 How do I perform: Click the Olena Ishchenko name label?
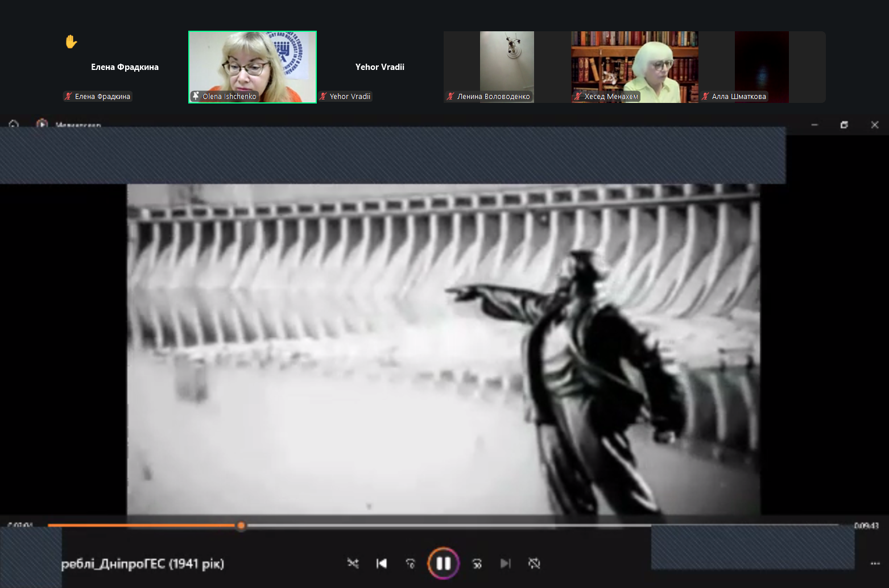229,97
